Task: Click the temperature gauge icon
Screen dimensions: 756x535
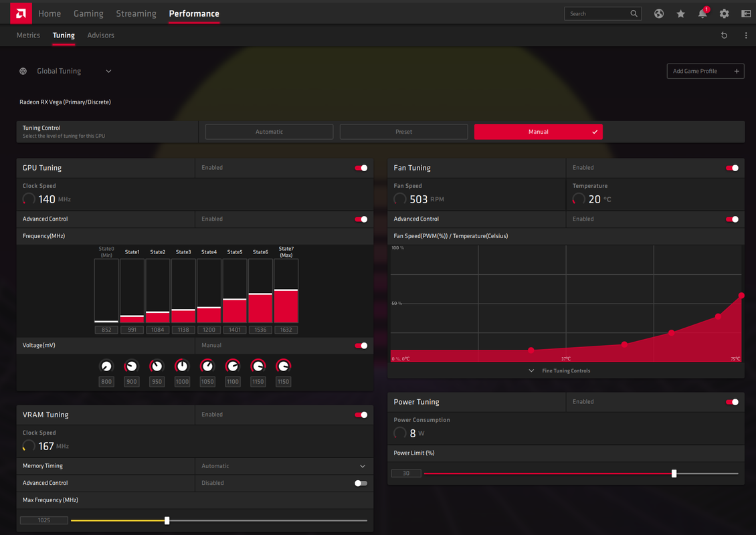Action: [579, 199]
